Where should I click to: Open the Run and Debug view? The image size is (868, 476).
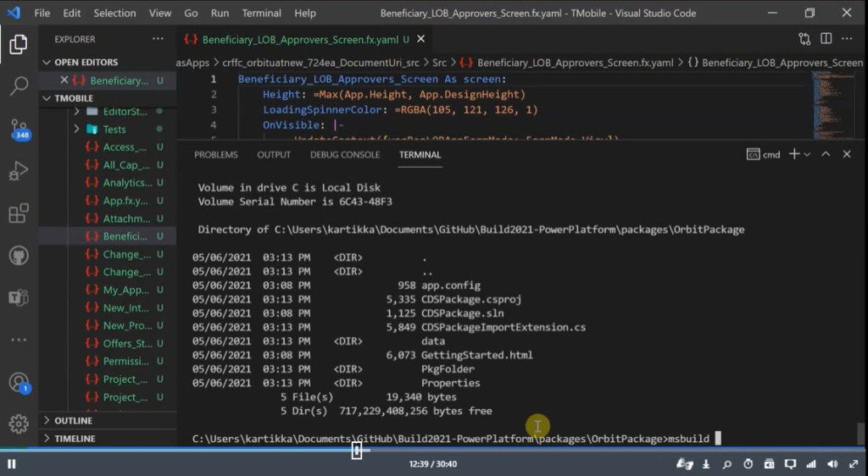[x=19, y=172]
